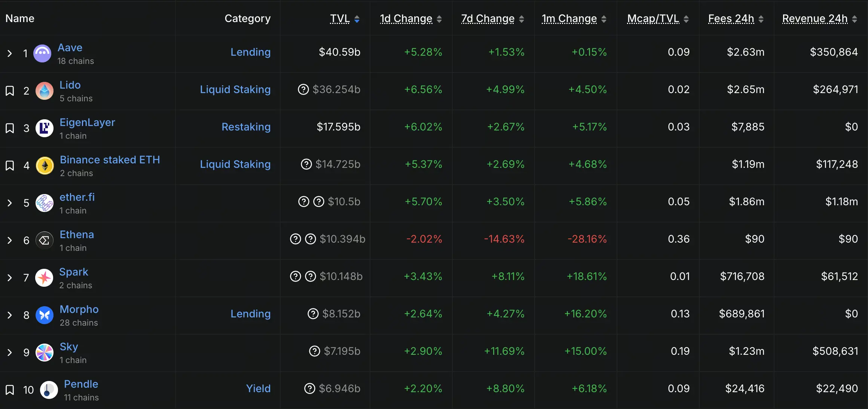Open the ether.fi protocol link
This screenshot has width=868, height=409.
pyautogui.click(x=77, y=197)
